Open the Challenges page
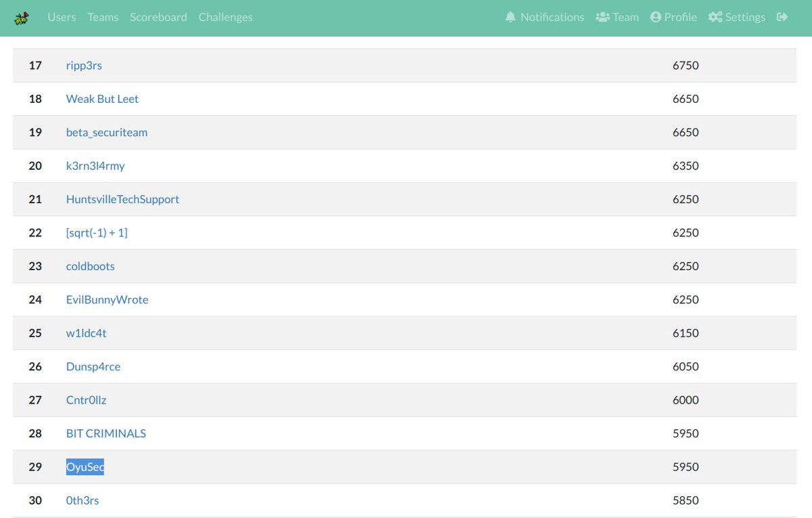Screen dimensions: 812x518 coord(225,17)
